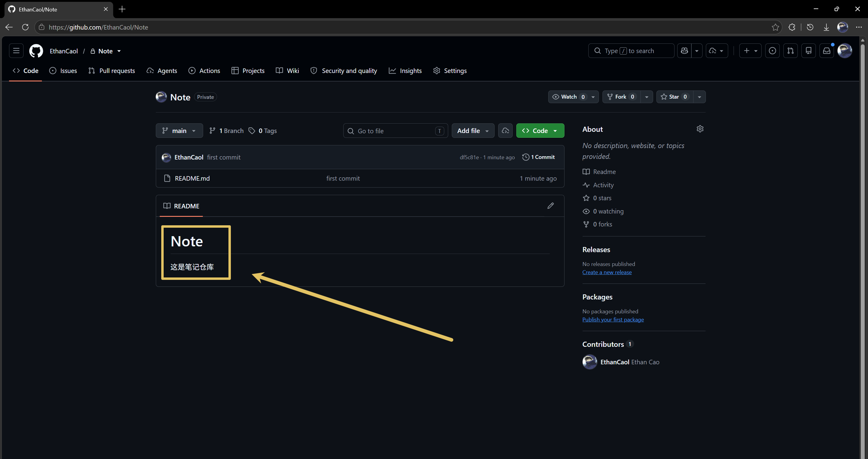Switch to the Issues tab
Viewport: 868px width, 459px height.
(63, 71)
